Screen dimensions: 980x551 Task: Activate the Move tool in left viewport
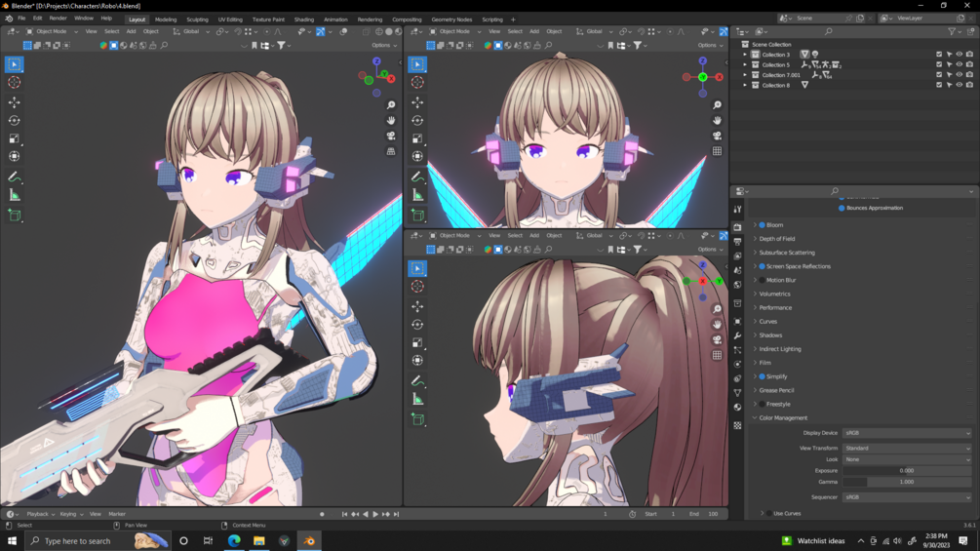tap(14, 101)
